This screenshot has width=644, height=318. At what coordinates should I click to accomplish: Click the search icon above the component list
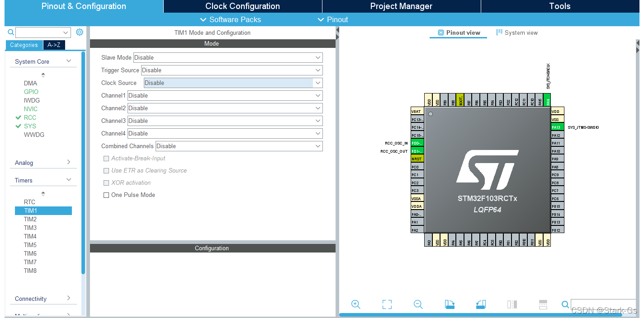pyautogui.click(x=11, y=32)
